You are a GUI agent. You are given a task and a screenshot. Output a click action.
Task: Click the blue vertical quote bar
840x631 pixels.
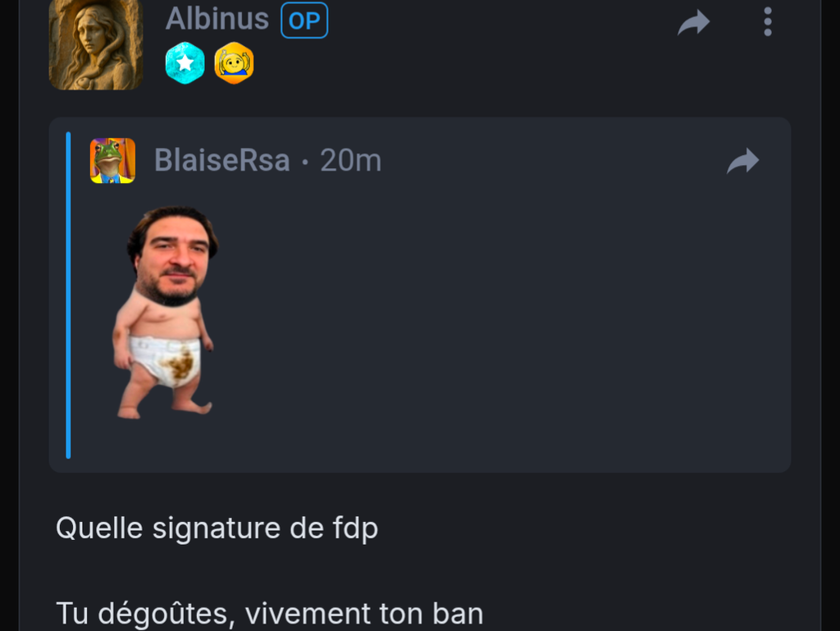pos(68,295)
